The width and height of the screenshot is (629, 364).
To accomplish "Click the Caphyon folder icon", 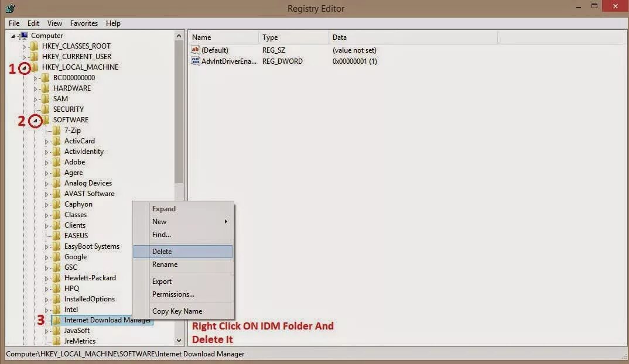I will [x=57, y=204].
